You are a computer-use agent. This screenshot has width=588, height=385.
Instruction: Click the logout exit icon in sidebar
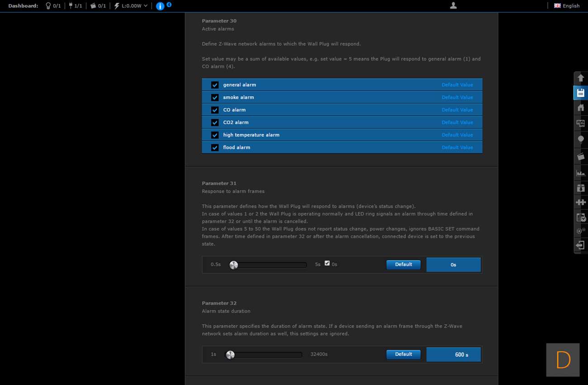(581, 245)
